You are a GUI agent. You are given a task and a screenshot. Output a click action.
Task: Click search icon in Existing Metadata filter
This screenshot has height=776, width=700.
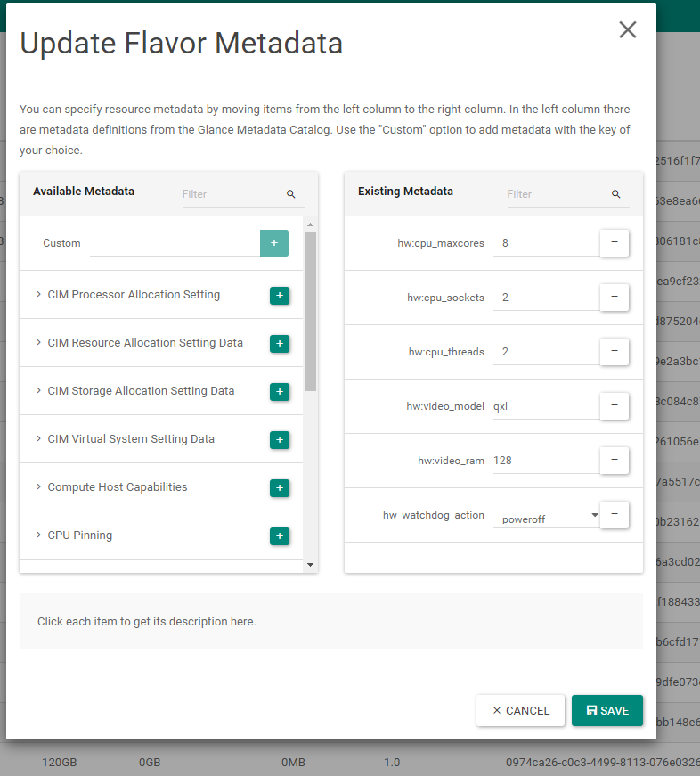point(615,194)
